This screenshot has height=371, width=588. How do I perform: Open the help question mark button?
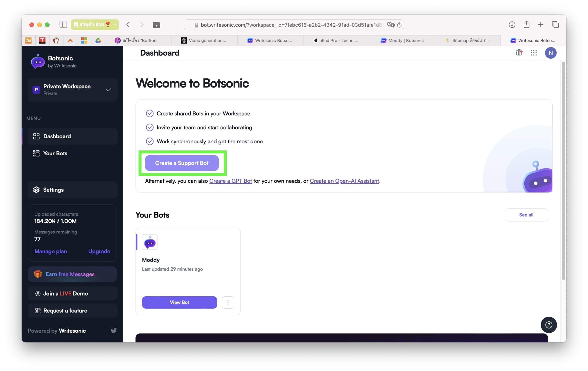pyautogui.click(x=548, y=325)
